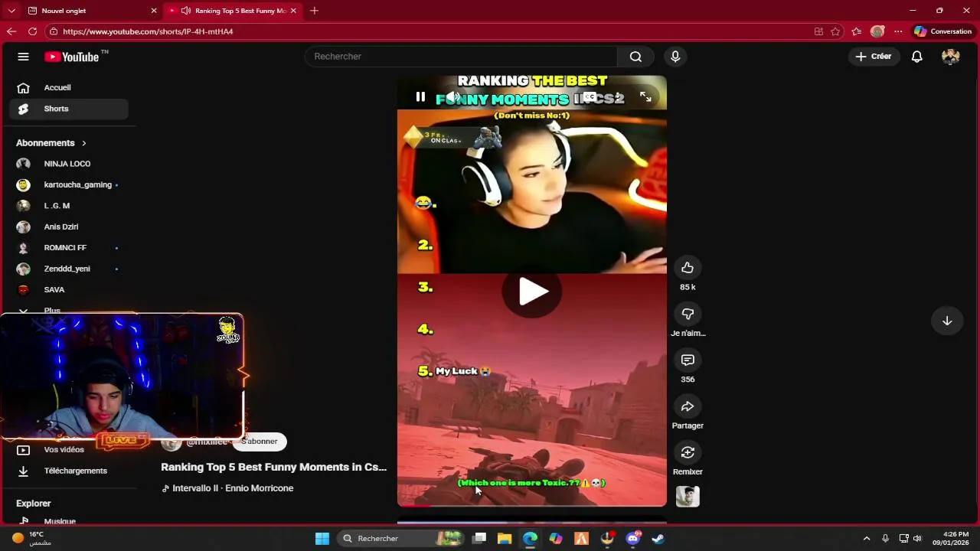
Task: Pause the short video
Action: (x=420, y=96)
